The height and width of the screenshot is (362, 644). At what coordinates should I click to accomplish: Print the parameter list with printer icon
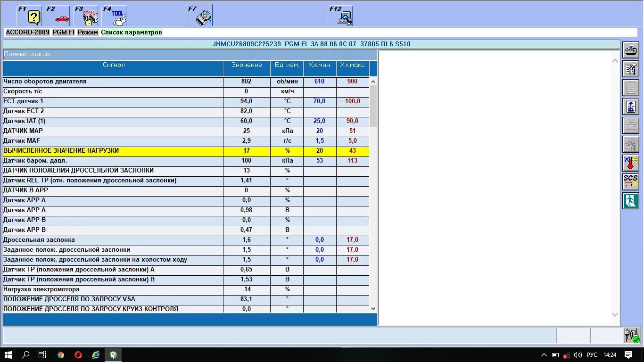tap(631, 49)
